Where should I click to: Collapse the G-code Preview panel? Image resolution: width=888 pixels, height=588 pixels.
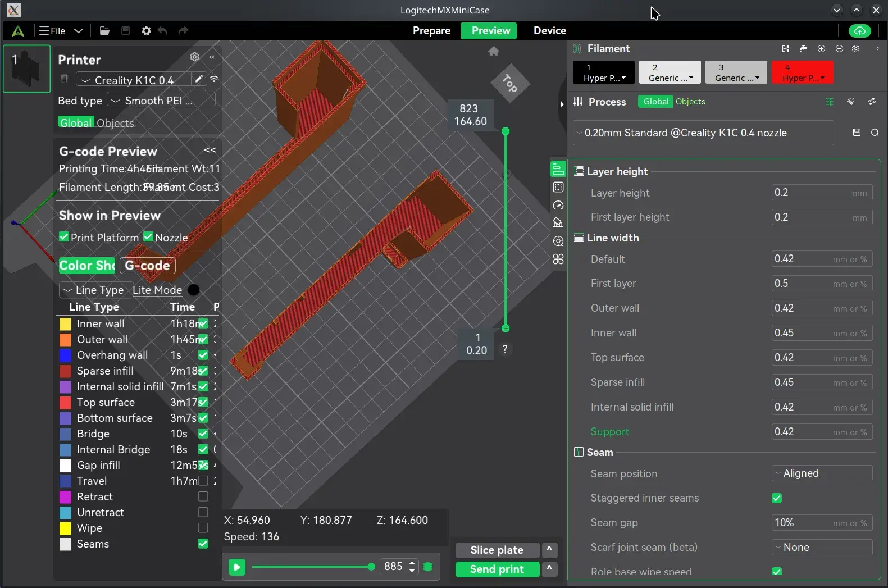(x=210, y=150)
